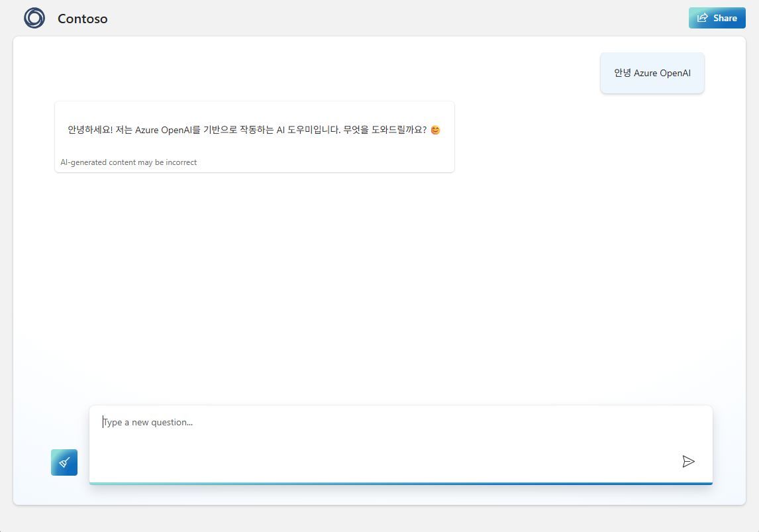Click 'AI-generated content may be incorrect' note
This screenshot has height=532, width=759.
(x=128, y=162)
